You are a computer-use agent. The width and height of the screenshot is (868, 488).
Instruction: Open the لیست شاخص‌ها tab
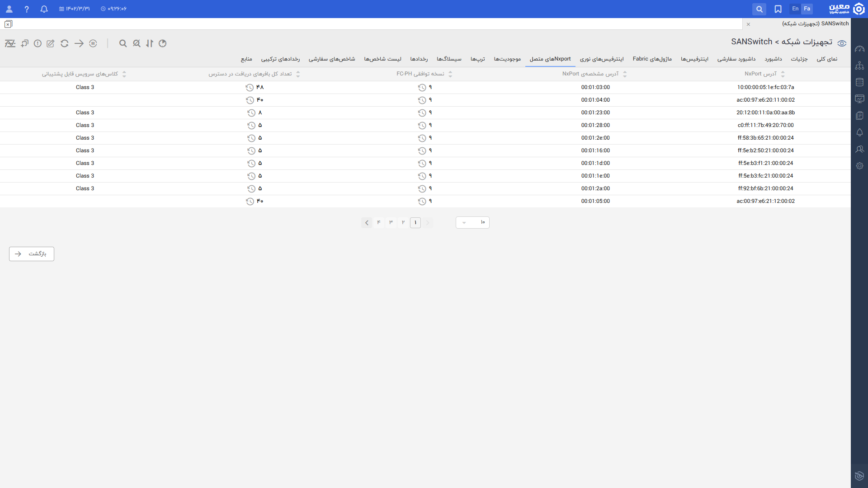click(382, 59)
